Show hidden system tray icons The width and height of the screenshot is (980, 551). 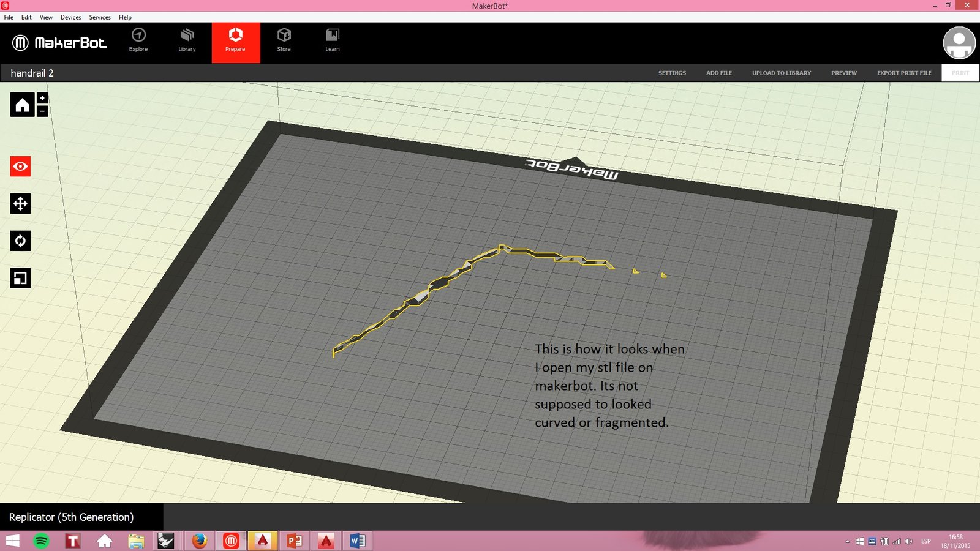(x=848, y=542)
